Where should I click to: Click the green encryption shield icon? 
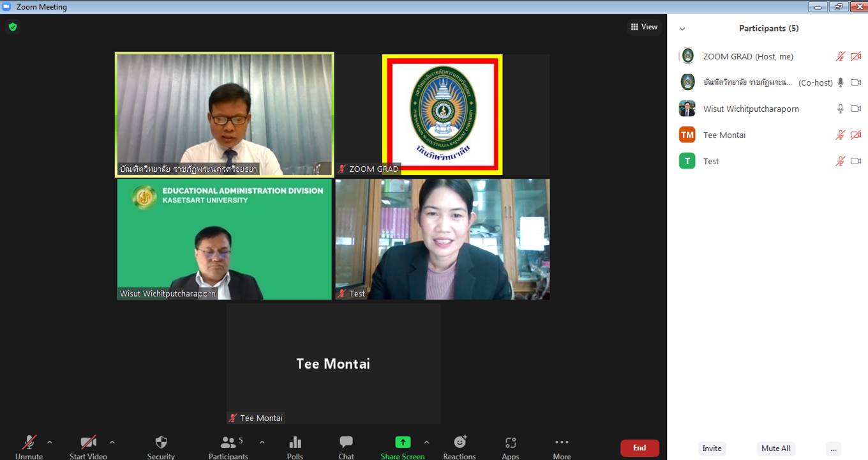click(13, 27)
